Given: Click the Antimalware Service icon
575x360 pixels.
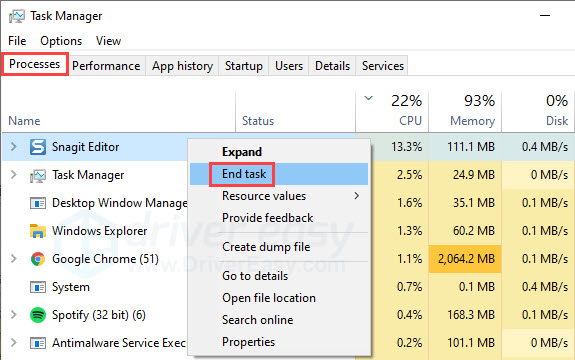Looking at the screenshot, I should 38,343.
